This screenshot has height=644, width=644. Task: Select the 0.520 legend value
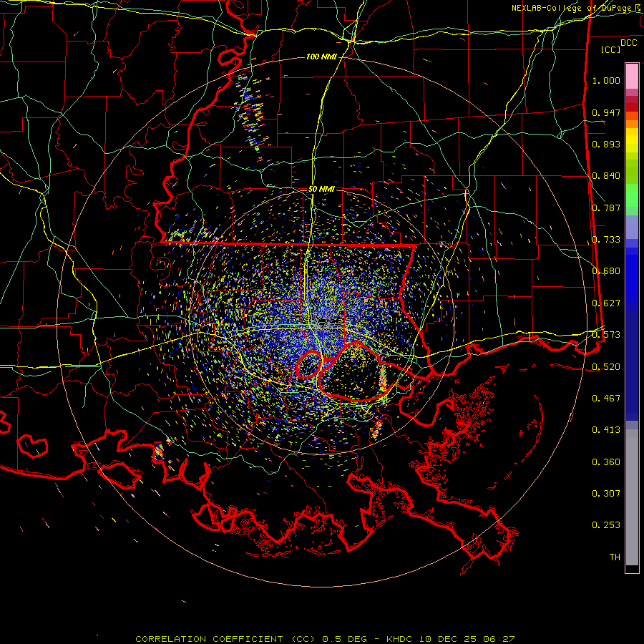click(x=606, y=367)
